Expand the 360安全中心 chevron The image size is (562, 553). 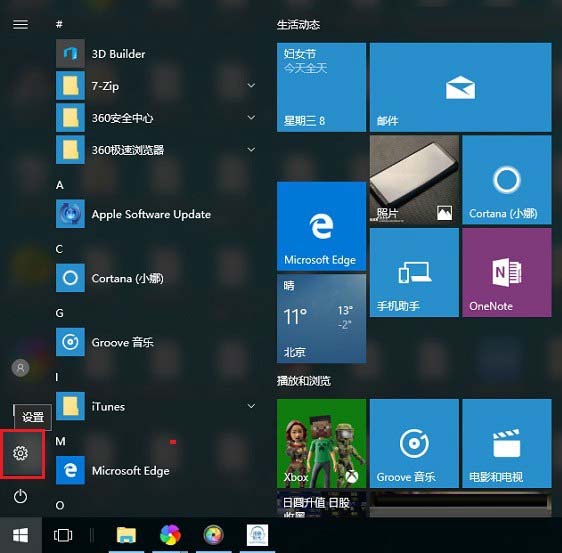click(x=252, y=118)
